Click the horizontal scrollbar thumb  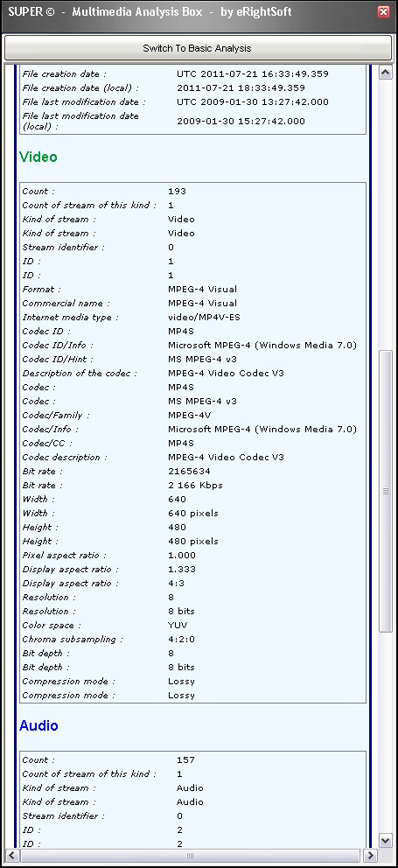click(x=191, y=855)
